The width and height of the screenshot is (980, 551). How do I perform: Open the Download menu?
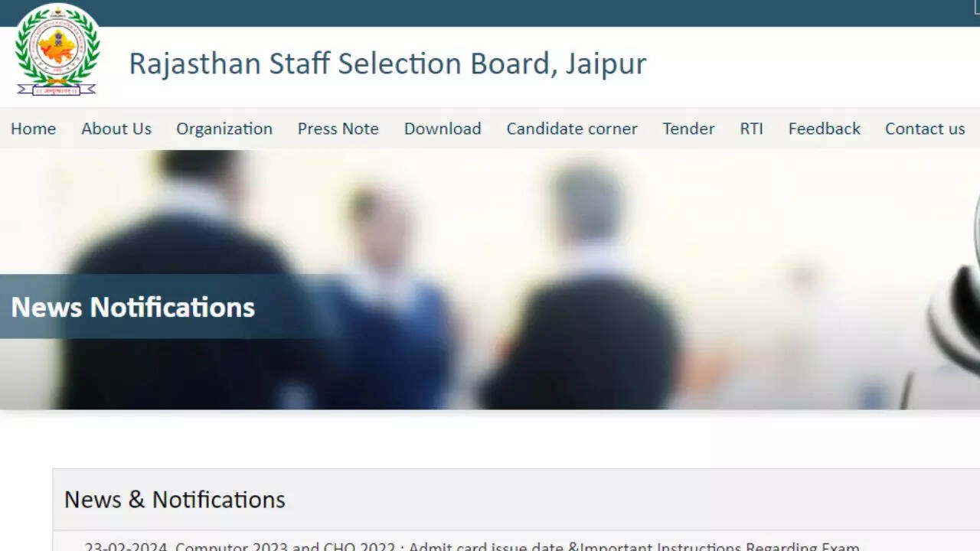coord(443,129)
